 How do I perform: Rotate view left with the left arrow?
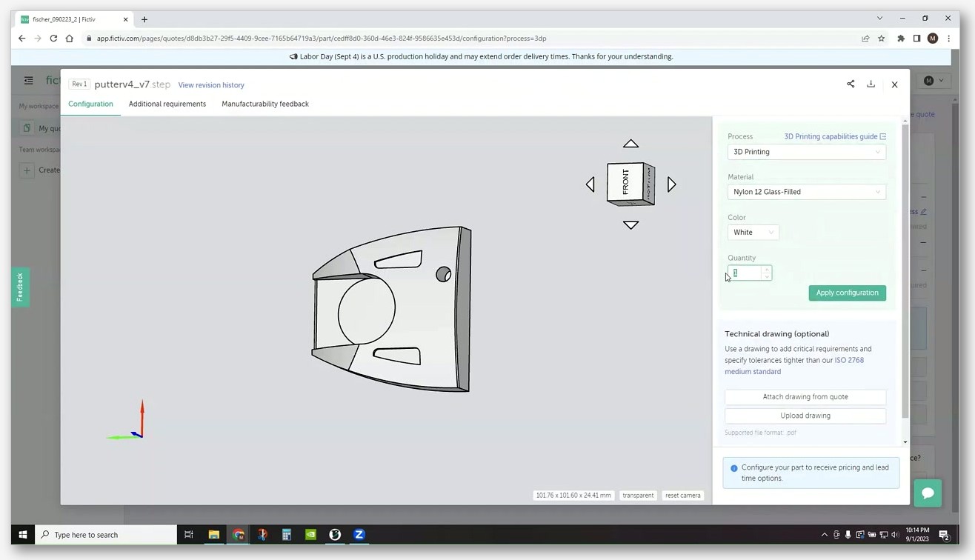tap(590, 184)
